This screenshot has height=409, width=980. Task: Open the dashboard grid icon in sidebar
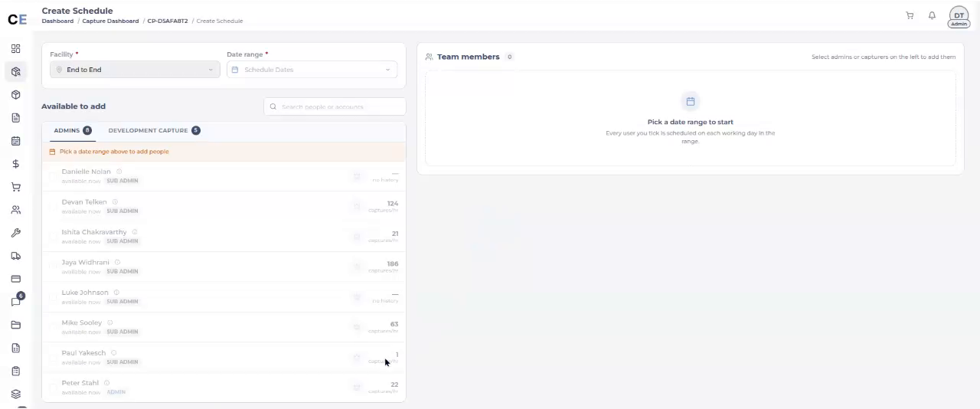coord(15,49)
